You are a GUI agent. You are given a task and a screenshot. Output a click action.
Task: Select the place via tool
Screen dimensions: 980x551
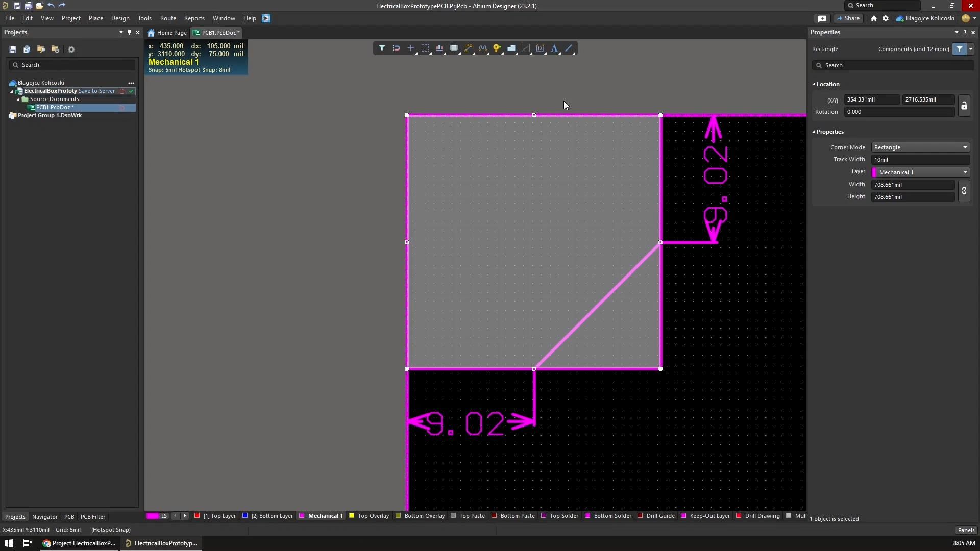[498, 48]
